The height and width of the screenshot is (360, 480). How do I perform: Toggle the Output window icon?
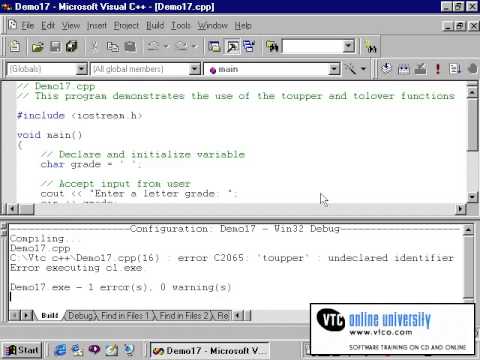(232, 46)
